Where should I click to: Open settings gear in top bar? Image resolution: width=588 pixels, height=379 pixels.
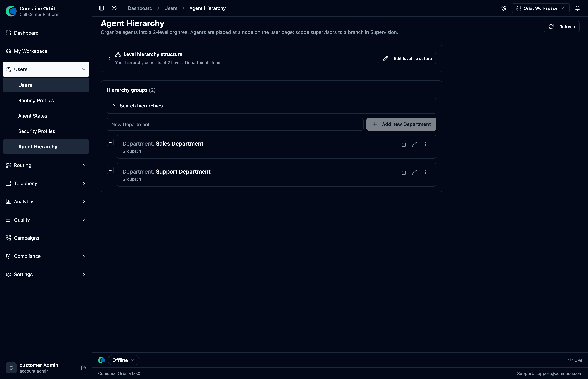(504, 8)
